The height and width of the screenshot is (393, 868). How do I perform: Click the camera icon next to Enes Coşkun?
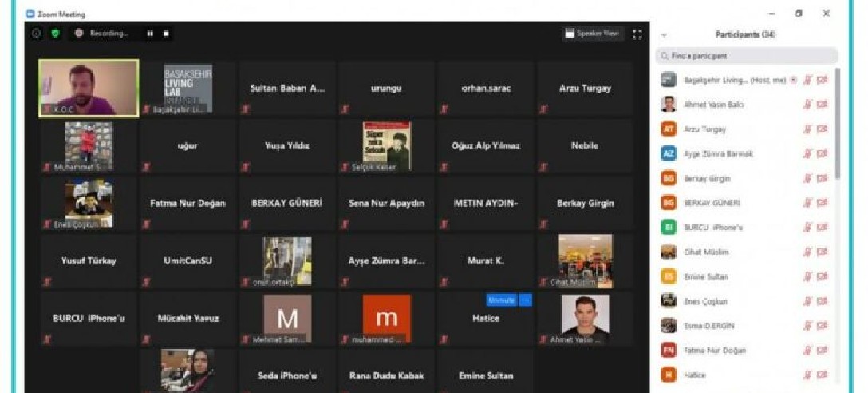pos(823,301)
